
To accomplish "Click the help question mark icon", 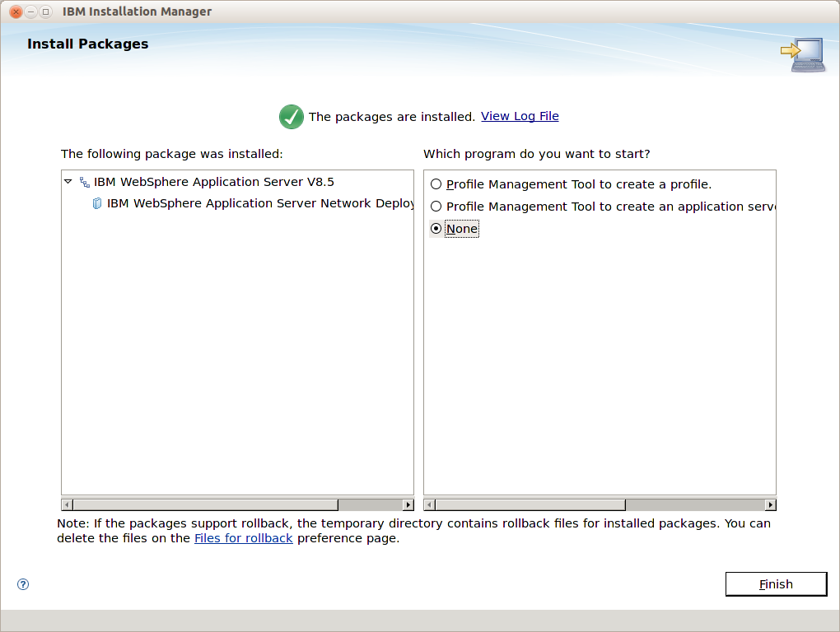I will click(23, 583).
